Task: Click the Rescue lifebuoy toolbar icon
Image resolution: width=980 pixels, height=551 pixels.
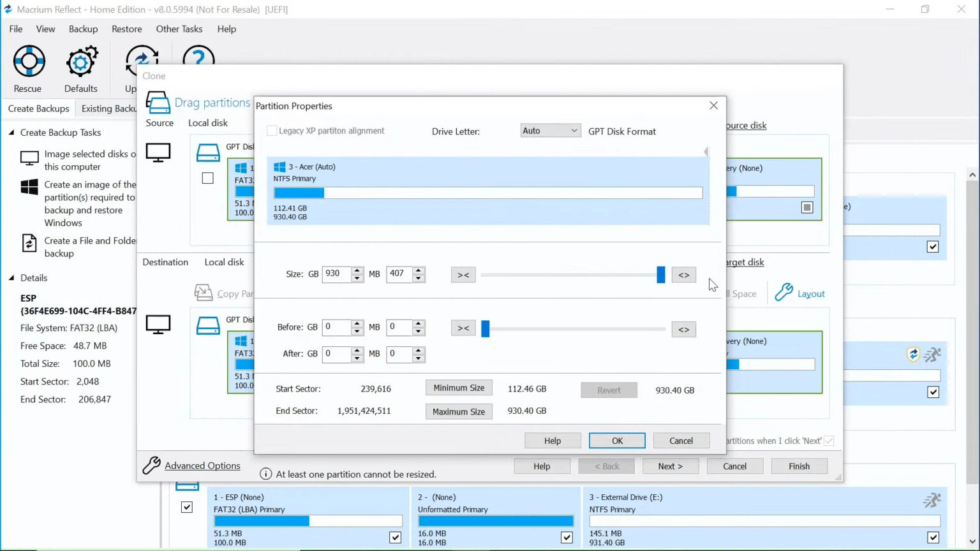Action: tap(29, 61)
